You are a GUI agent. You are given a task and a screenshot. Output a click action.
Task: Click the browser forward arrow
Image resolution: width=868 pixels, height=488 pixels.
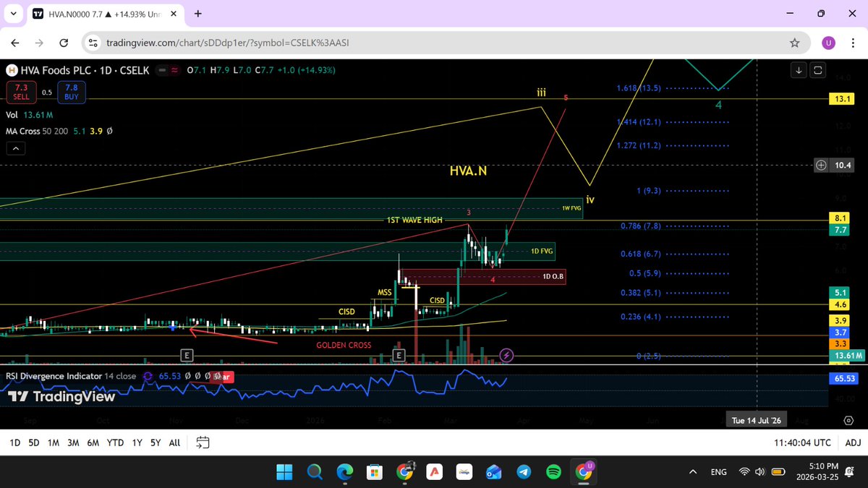pos(39,43)
